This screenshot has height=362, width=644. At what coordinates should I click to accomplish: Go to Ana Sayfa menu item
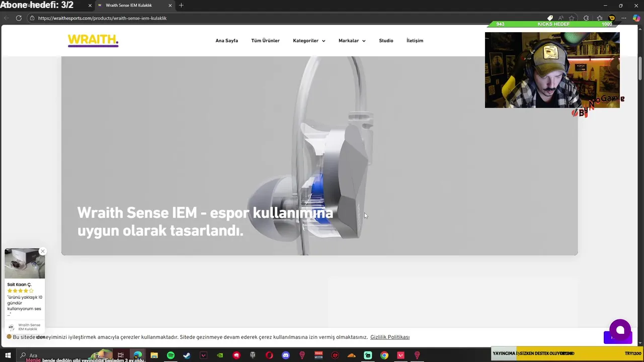point(226,41)
